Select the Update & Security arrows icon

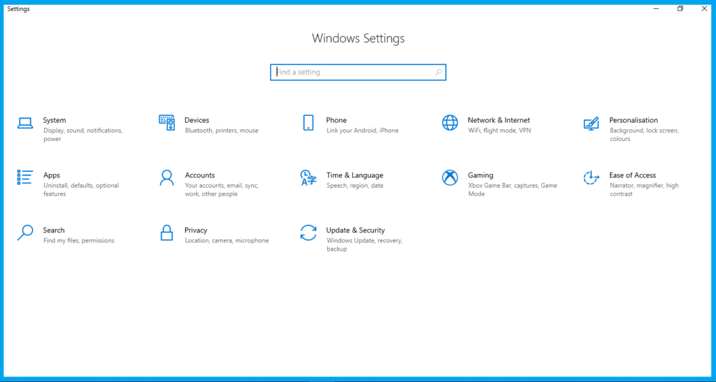coord(308,232)
